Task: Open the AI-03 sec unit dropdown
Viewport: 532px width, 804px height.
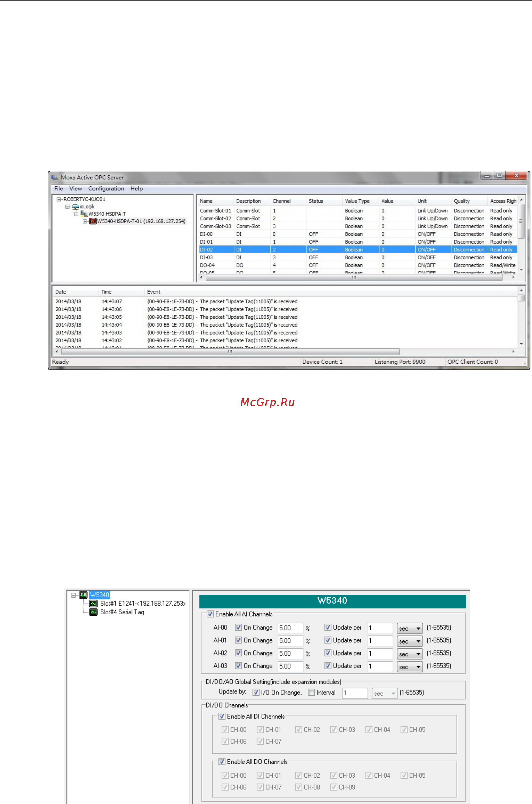Action: (410, 667)
